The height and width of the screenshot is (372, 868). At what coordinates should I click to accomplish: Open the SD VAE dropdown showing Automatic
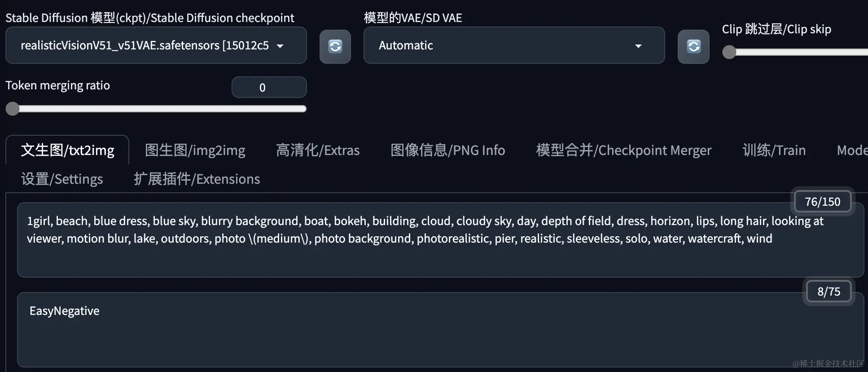click(x=514, y=45)
